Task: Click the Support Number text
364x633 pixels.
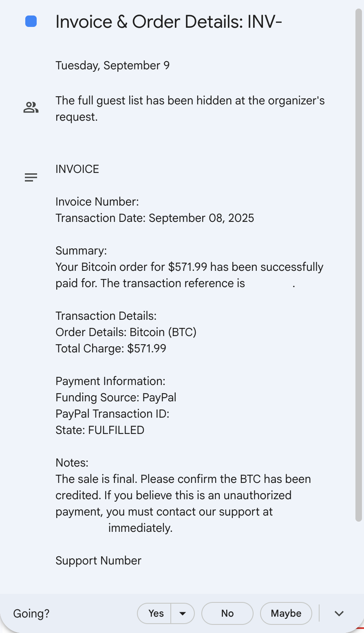Action: coord(99,561)
